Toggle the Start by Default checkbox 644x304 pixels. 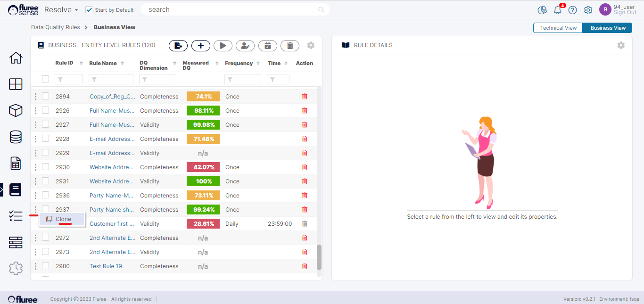(x=89, y=10)
